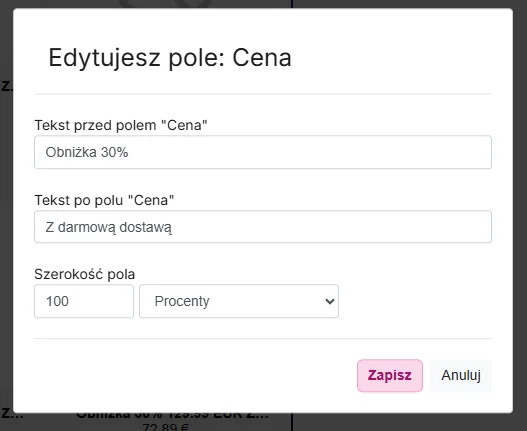Click the divider line under the dialog heading
Image resolution: width=527 pixels, height=431 pixels.
tap(263, 94)
